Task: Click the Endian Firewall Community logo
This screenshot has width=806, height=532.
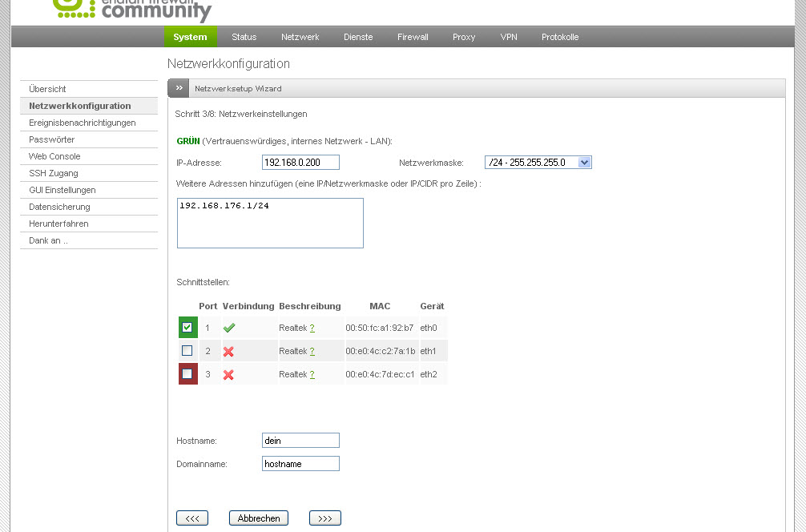Action: point(132,10)
